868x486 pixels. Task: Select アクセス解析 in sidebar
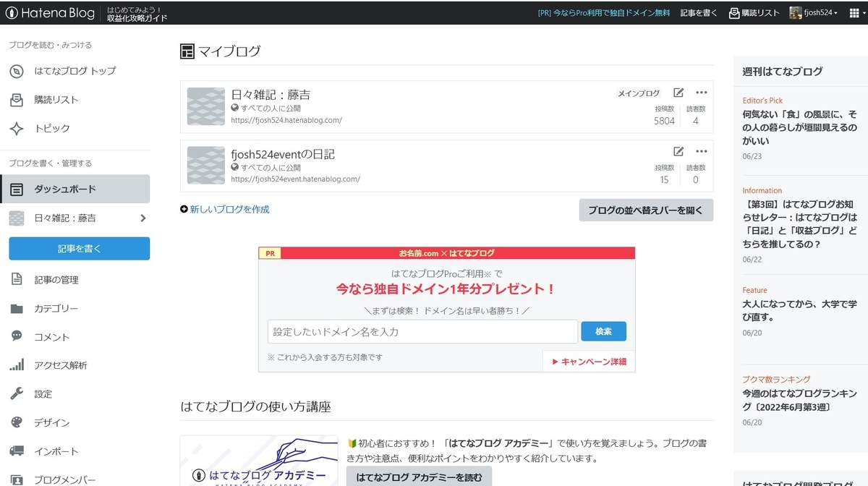[x=75, y=365]
